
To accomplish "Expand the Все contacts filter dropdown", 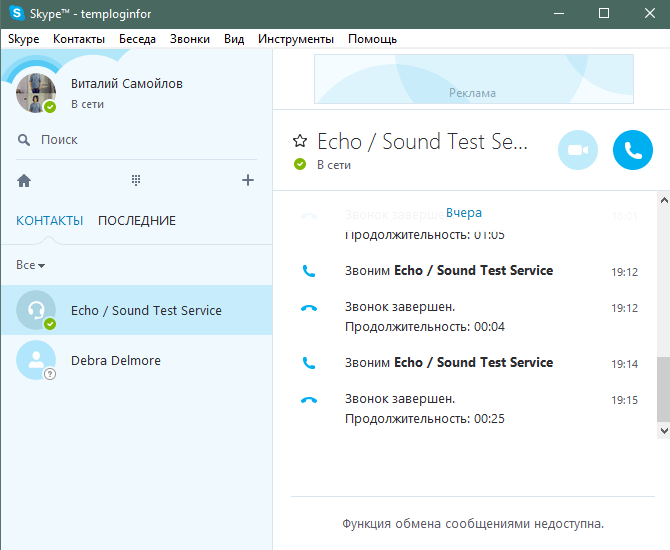I will pos(30,265).
